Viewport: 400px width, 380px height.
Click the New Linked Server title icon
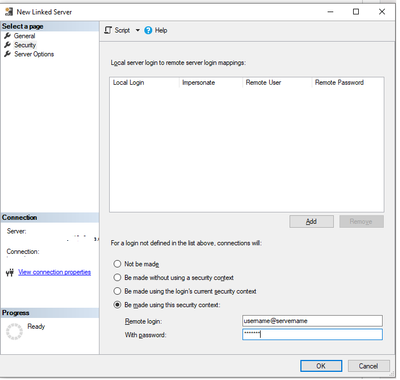coord(9,12)
